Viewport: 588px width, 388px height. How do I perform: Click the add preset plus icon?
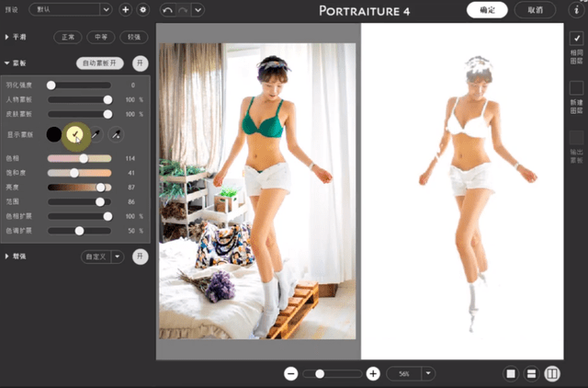[x=126, y=10]
